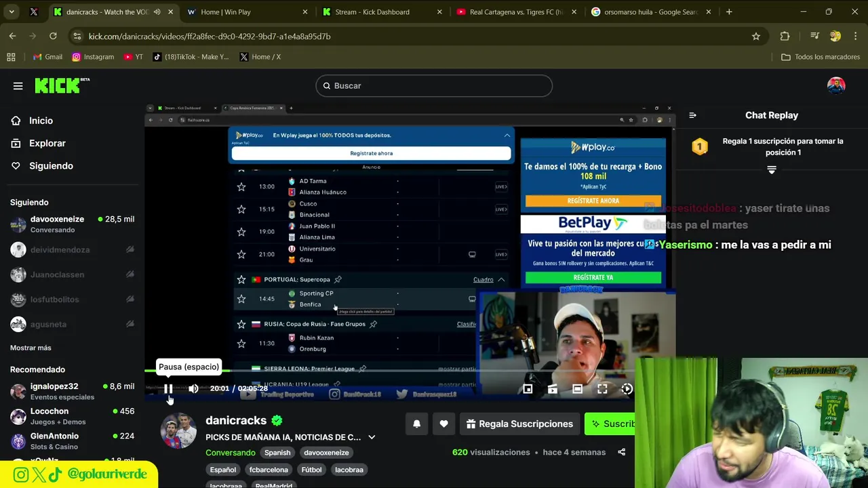Viewport: 868px width, 488px height.
Task: Select the Español tag
Action: [x=223, y=470]
